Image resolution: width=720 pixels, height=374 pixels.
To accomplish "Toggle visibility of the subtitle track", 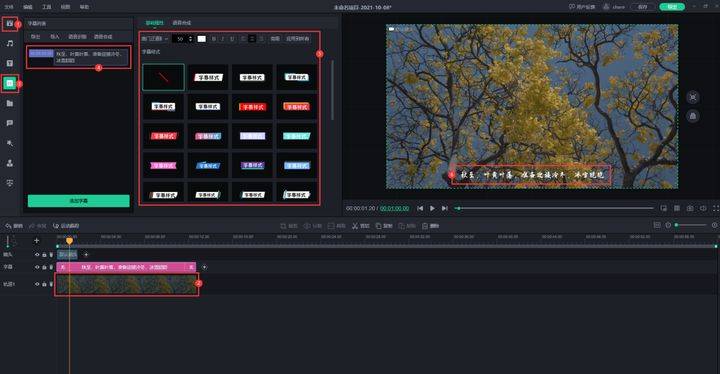I will (37, 267).
